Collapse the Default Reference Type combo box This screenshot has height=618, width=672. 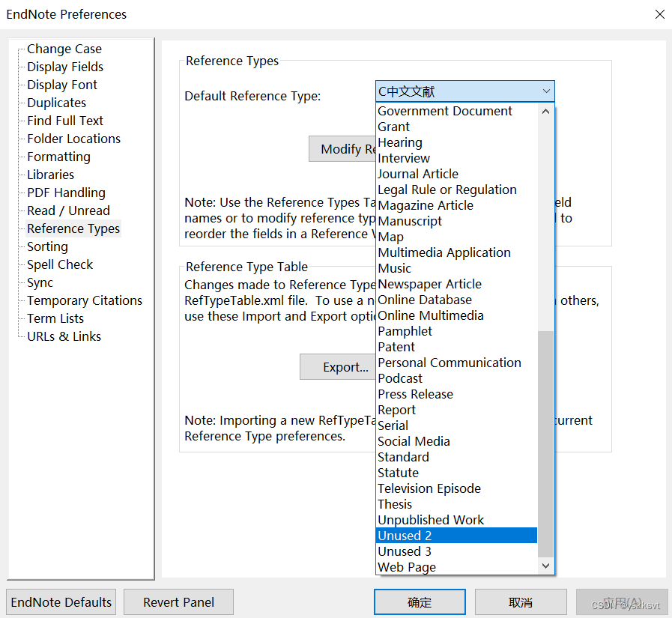coord(546,91)
